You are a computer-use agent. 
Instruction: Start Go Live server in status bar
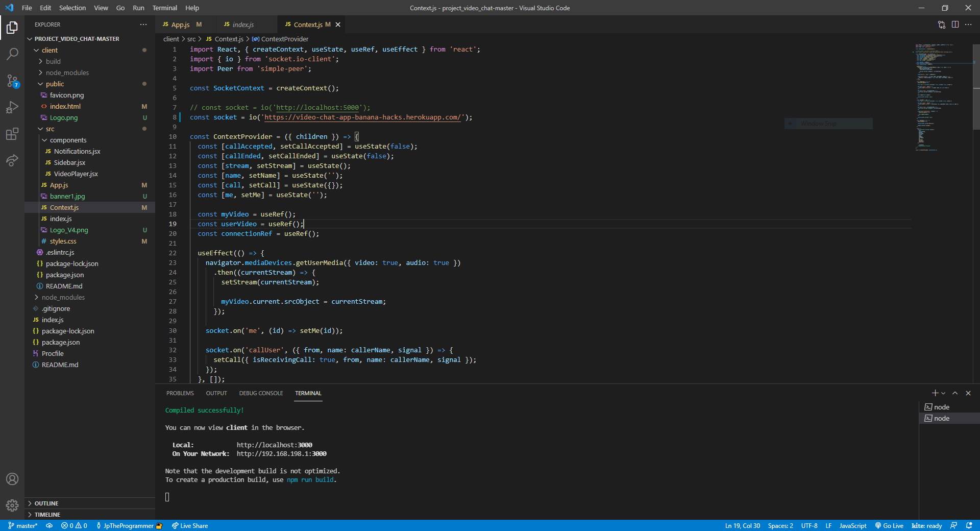click(889, 526)
